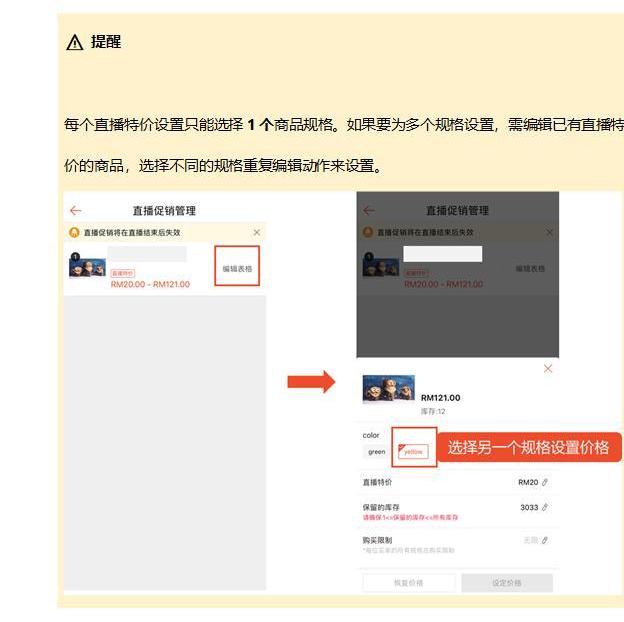
Task: Click the 恢复价格 button
Action: coord(408,583)
